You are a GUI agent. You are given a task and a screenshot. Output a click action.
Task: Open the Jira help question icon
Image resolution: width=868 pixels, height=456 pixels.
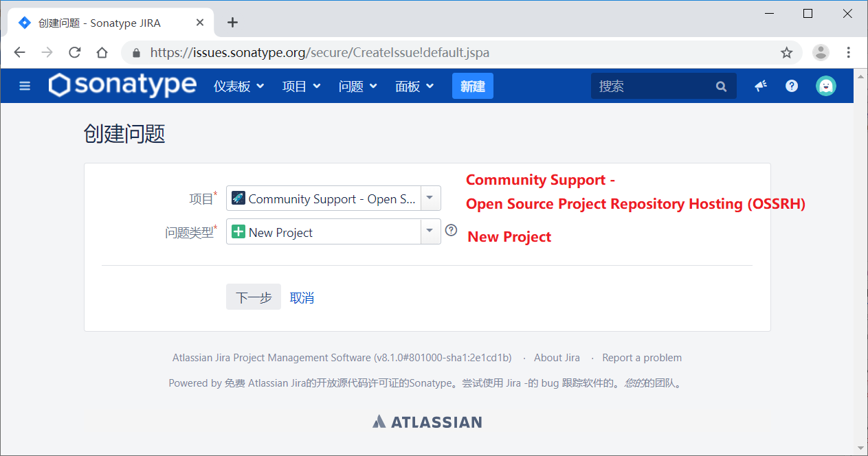pyautogui.click(x=792, y=86)
